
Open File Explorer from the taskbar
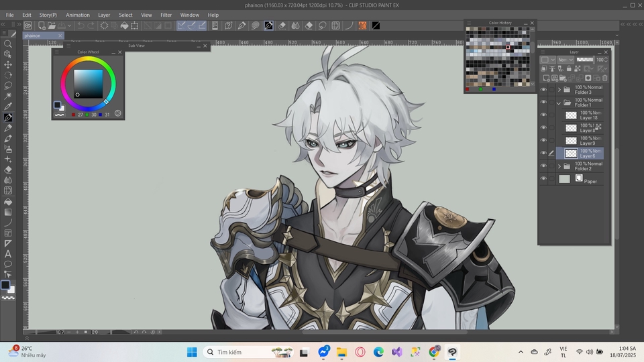click(x=341, y=352)
